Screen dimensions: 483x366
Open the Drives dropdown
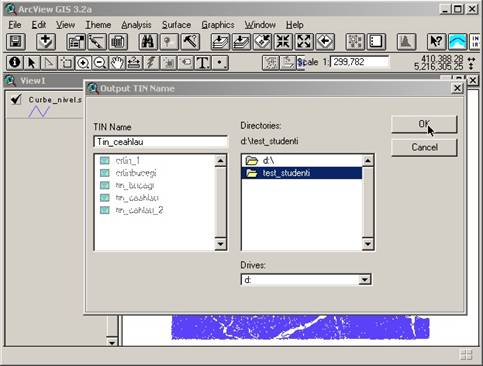365,280
